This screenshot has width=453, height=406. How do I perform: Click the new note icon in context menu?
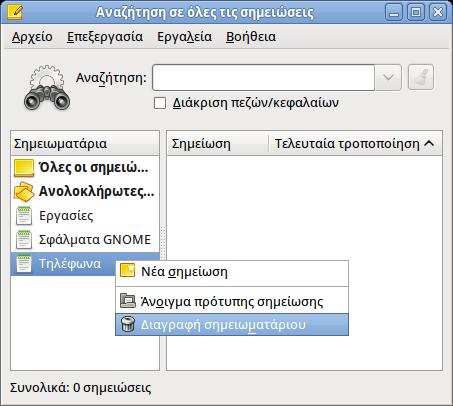(128, 270)
